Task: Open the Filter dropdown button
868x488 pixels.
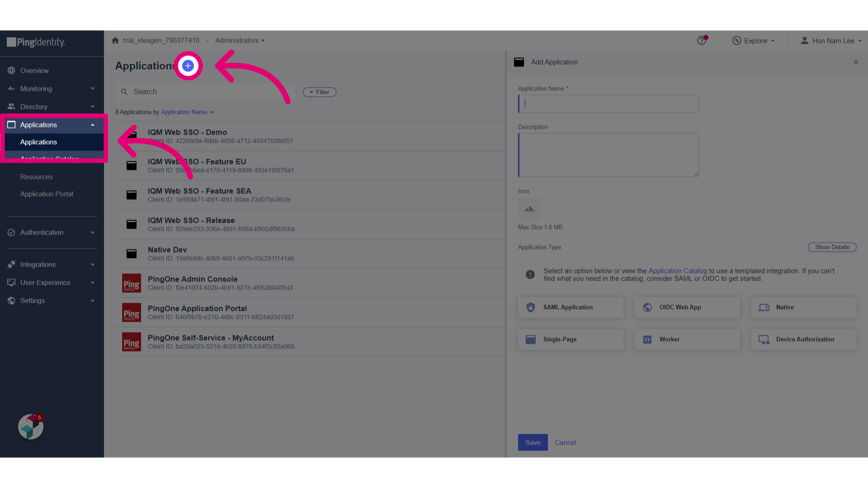Action: click(x=319, y=92)
